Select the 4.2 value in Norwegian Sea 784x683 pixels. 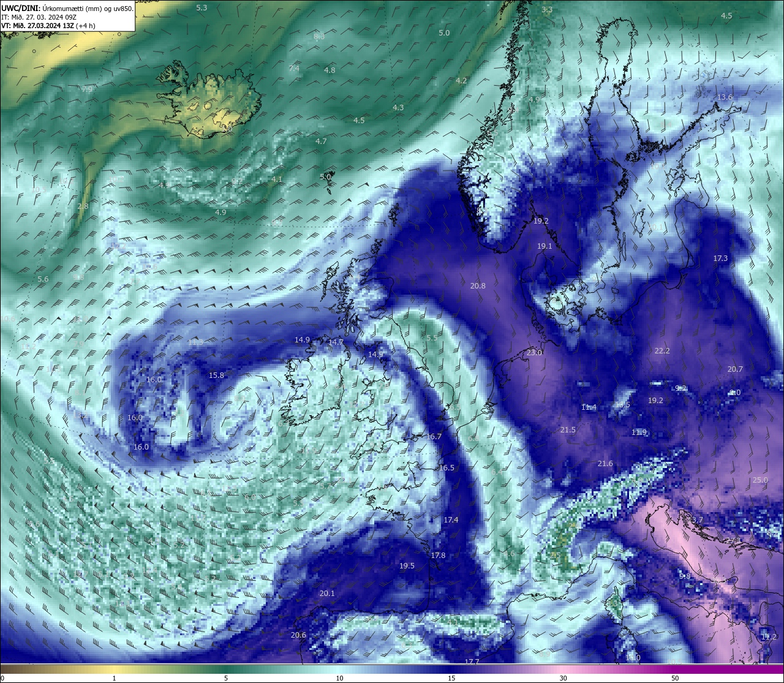tap(461, 81)
